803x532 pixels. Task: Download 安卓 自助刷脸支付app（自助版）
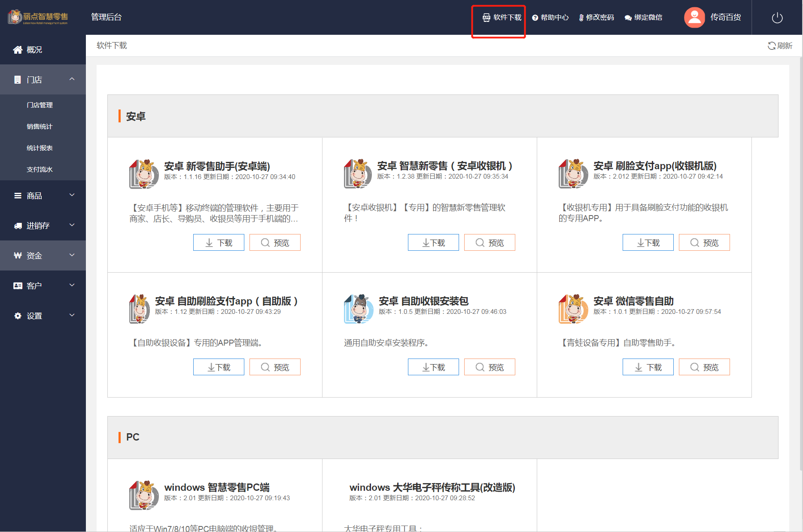tap(219, 367)
